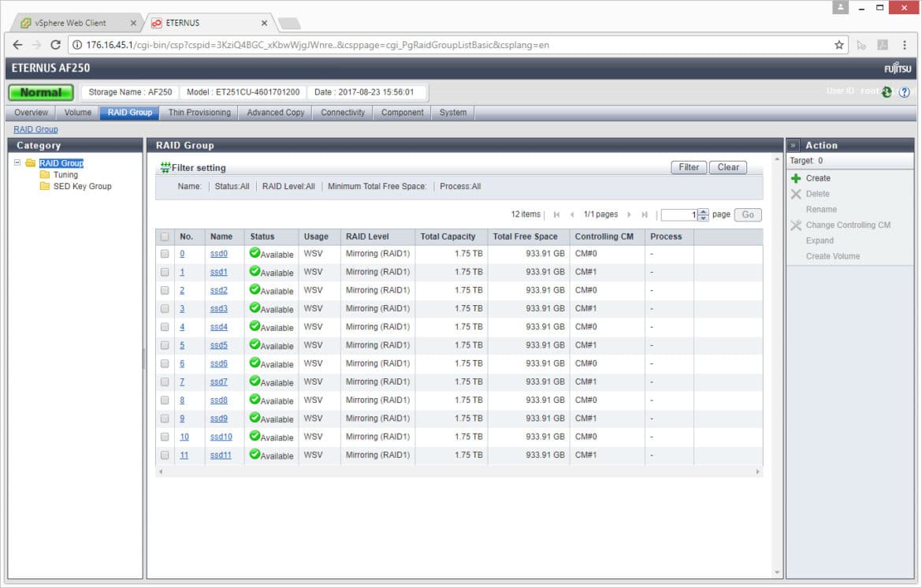Viewport: 922px width, 588px height.
Task: Increase the page number with stepper arrows
Action: click(703, 212)
